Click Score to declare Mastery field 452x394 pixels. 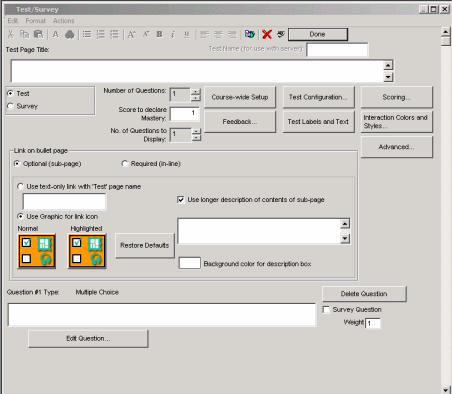pos(185,114)
